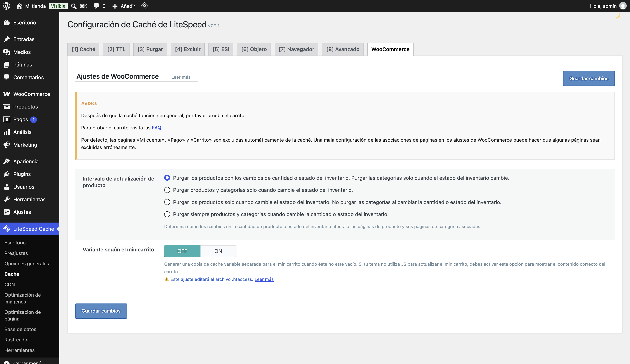The height and width of the screenshot is (364, 630).
Task: Select the WooCommerce settings tab
Action: point(390,49)
